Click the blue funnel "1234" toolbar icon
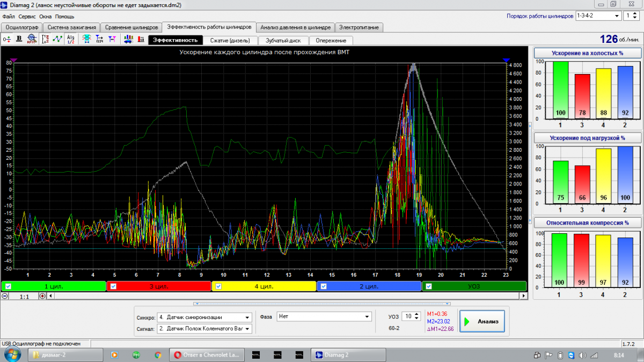 [x=99, y=39]
